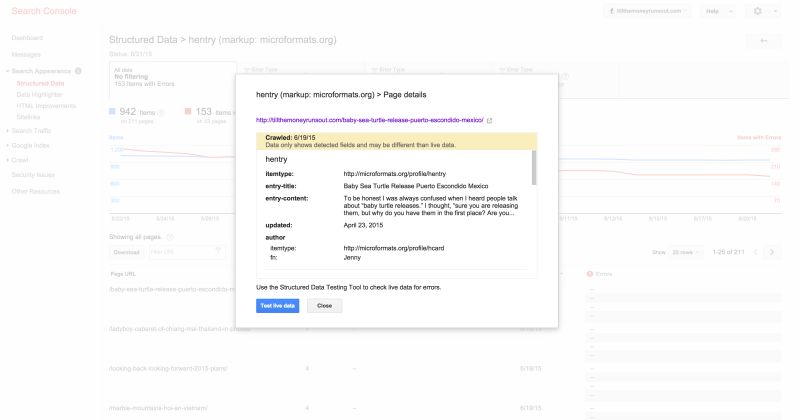
Task: Open marble-mountains-hoi-an-vietnam row
Action: click(x=158, y=408)
